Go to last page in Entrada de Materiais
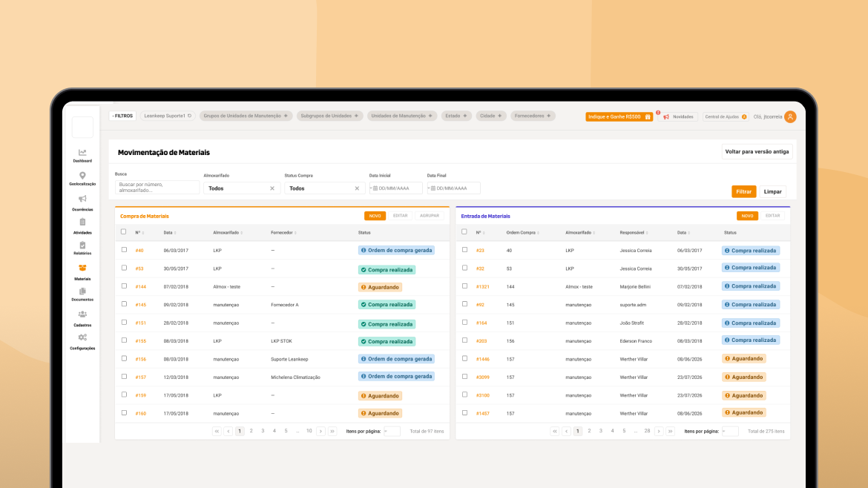The height and width of the screenshot is (488, 868). pyautogui.click(x=671, y=431)
